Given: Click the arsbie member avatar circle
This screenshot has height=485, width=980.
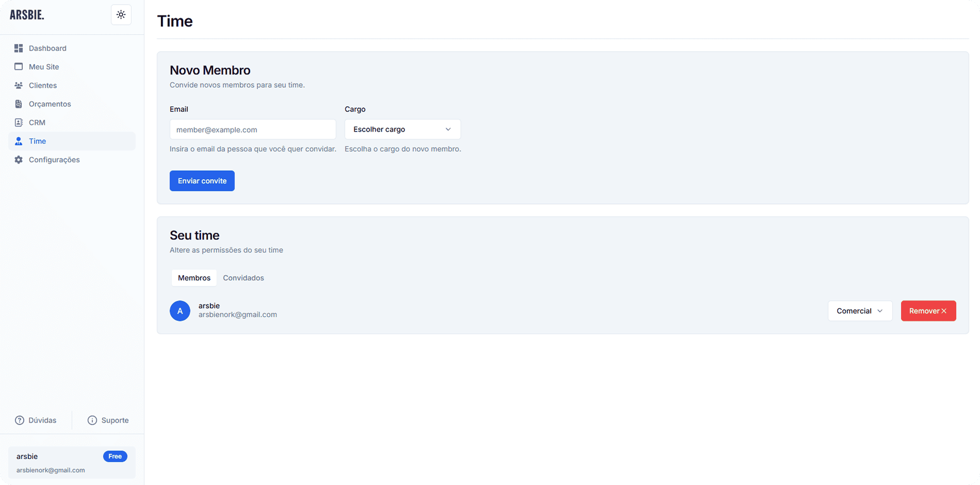Looking at the screenshot, I should pyautogui.click(x=180, y=311).
